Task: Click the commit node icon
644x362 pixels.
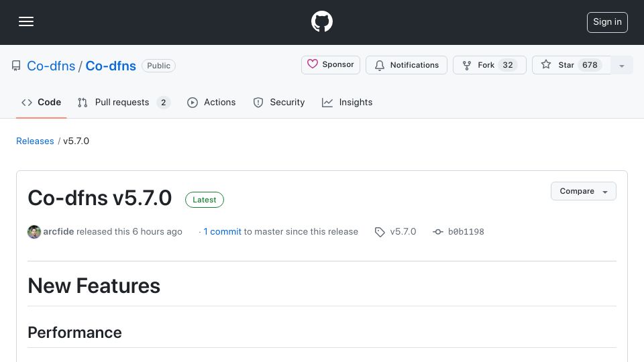Action: (x=438, y=232)
